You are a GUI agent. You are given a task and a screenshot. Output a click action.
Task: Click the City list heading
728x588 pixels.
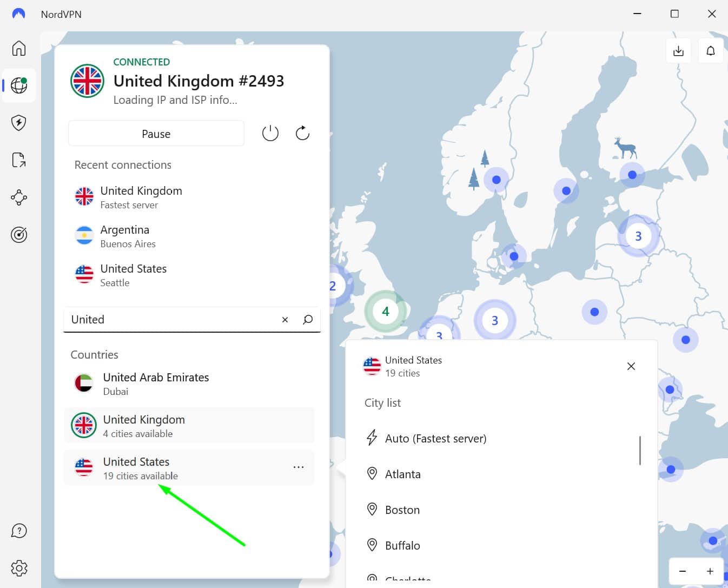pyautogui.click(x=382, y=403)
